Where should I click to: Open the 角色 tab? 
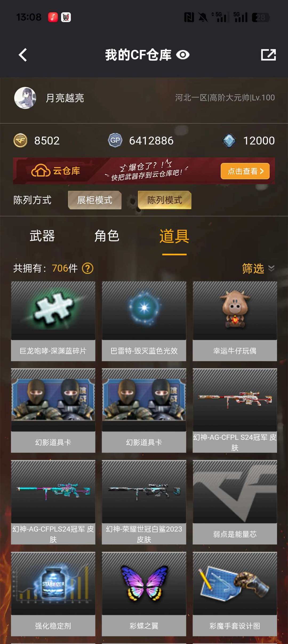point(107,236)
